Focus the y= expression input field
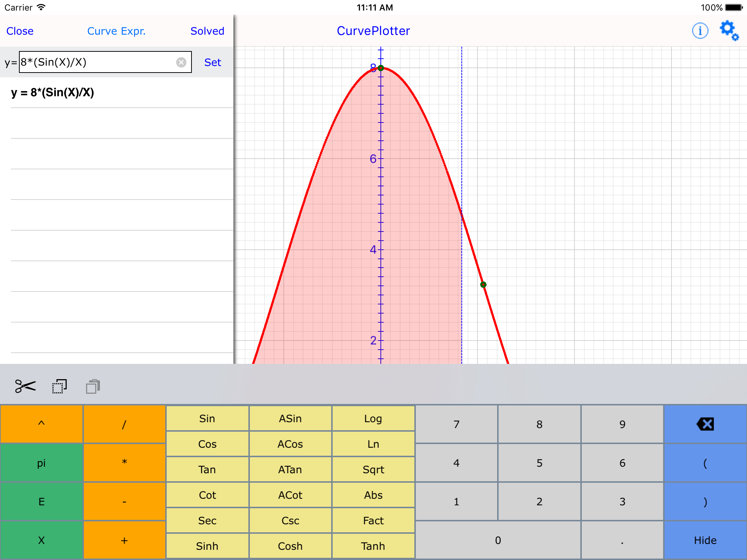The height and width of the screenshot is (560, 747). (x=105, y=62)
